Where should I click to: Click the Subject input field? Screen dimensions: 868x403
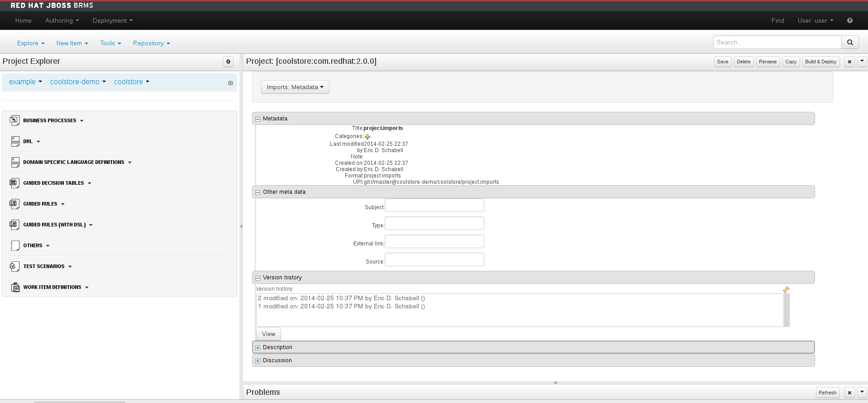[434, 205]
